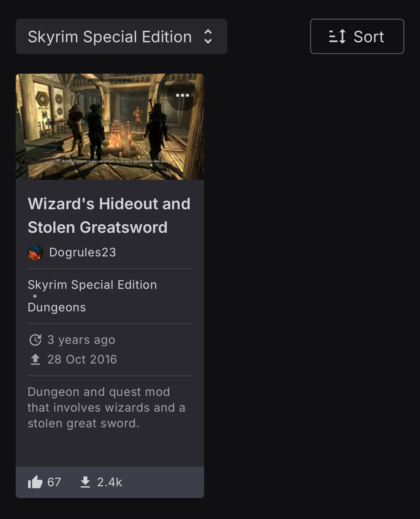Image resolution: width=420 pixels, height=519 pixels.
Task: Click the mod description text
Action: pos(106,408)
